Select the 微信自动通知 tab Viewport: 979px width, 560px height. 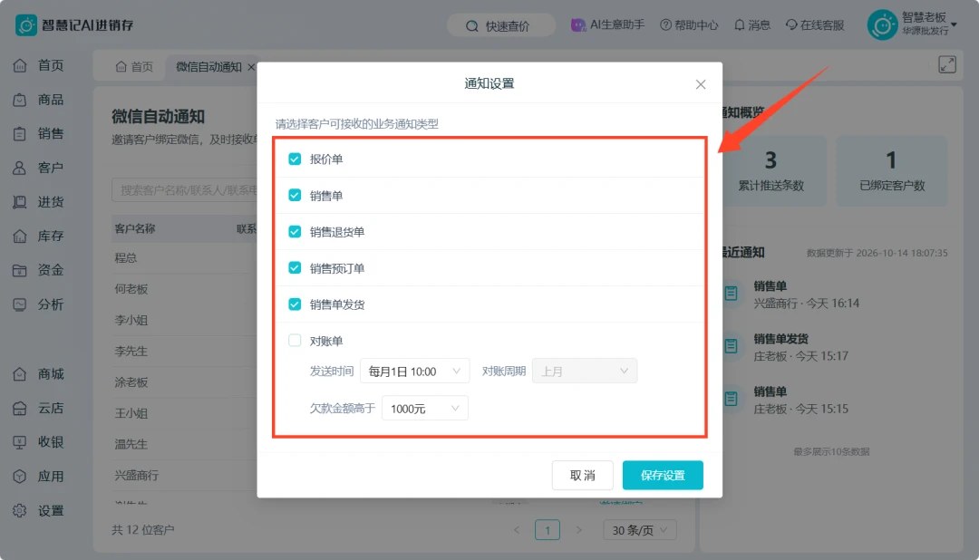point(208,67)
